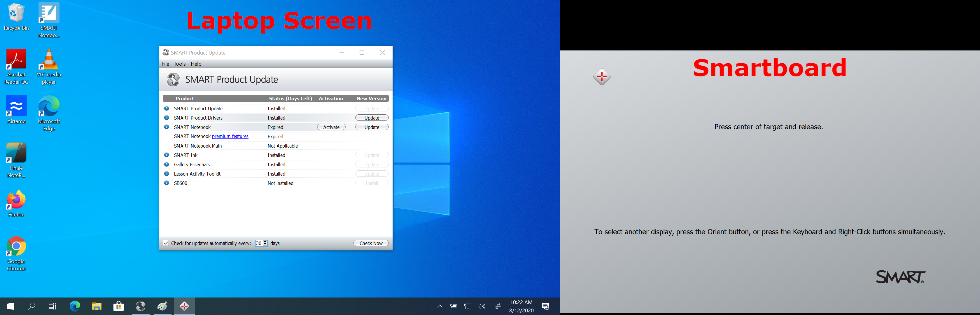Click SMART Product Update taskbar icon
This screenshot has width=980, height=315.
(x=141, y=306)
